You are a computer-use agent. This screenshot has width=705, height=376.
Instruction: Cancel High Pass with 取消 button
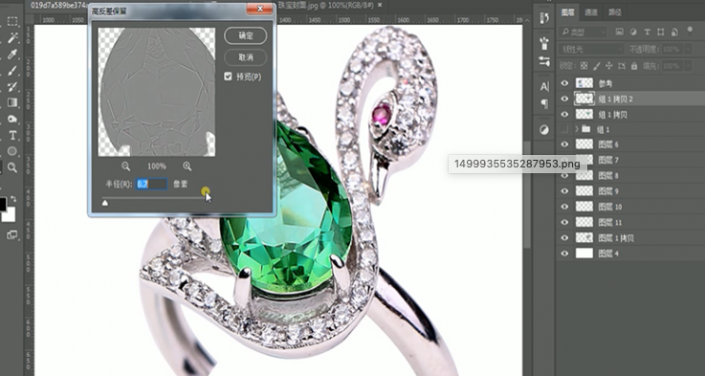(245, 58)
